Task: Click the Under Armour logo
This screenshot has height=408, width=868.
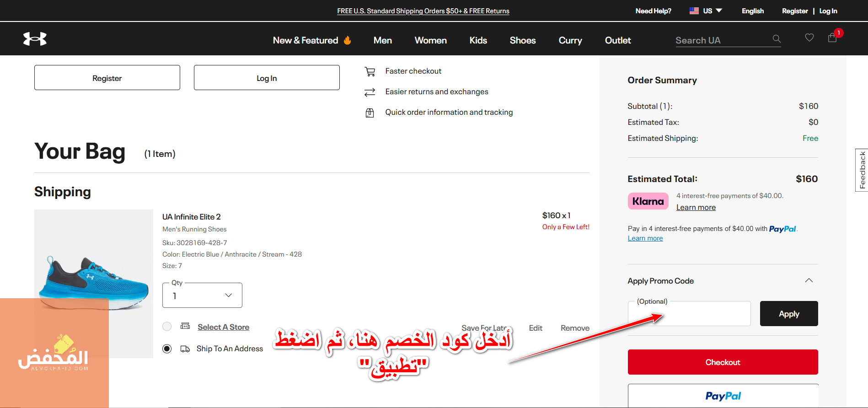Action: tap(35, 39)
